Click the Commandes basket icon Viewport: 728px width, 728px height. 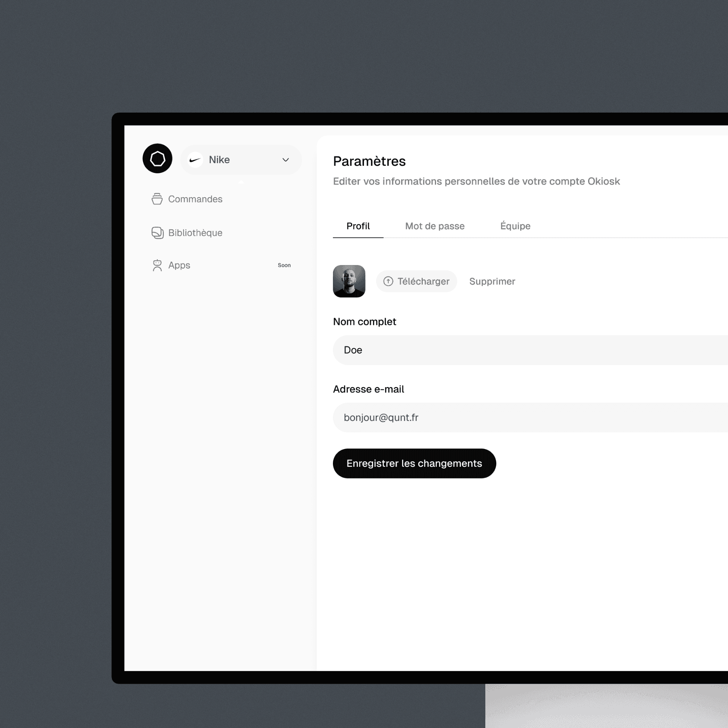tap(157, 199)
